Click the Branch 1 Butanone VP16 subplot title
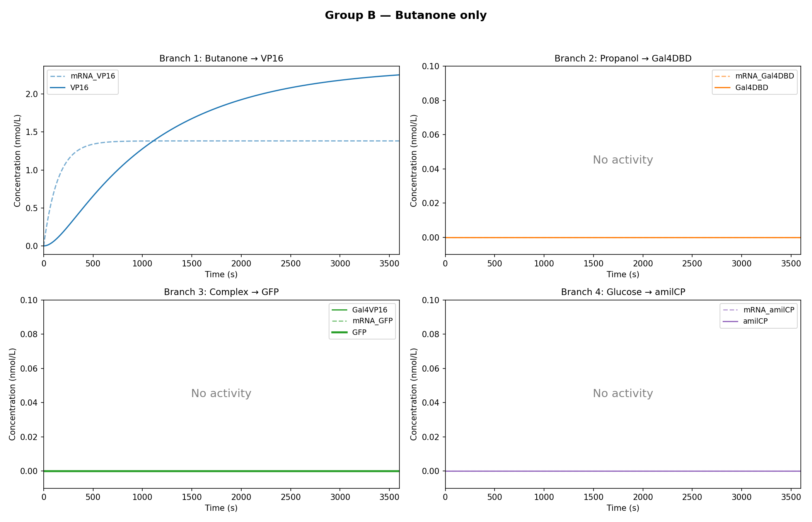812x522 pixels. tap(221, 59)
